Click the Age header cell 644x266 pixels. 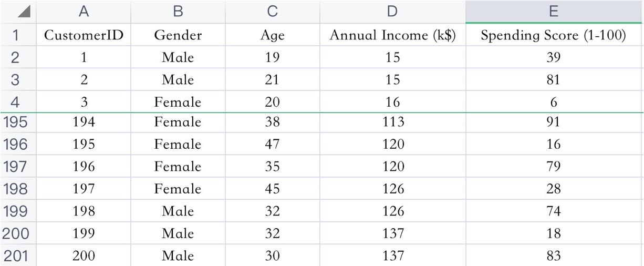tap(273, 35)
